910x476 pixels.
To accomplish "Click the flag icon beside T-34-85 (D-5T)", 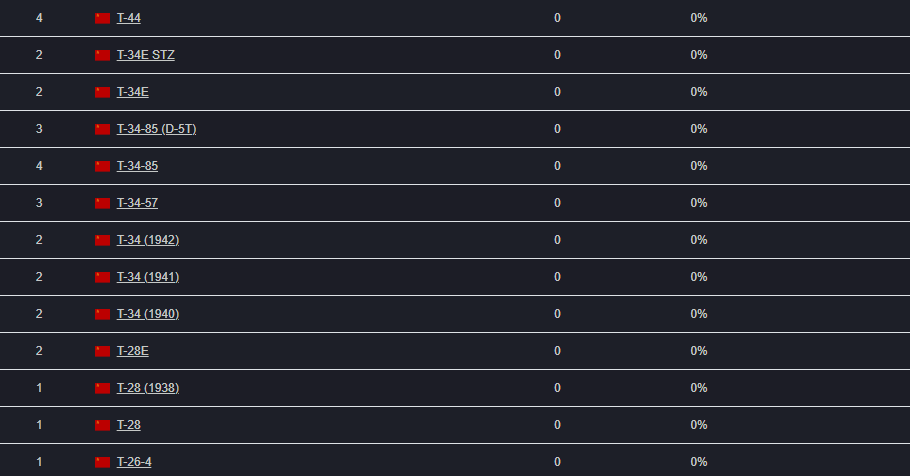I will 102,129.
